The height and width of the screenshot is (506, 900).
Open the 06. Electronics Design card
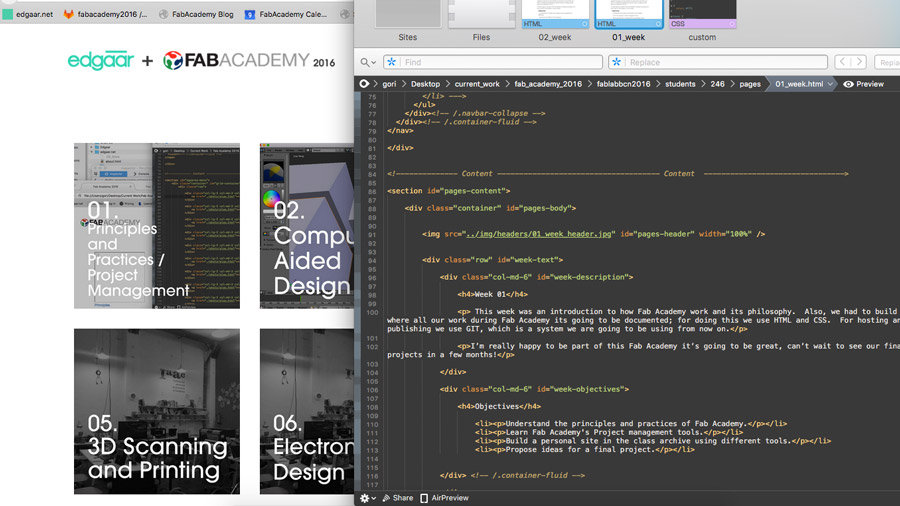pos(307,411)
